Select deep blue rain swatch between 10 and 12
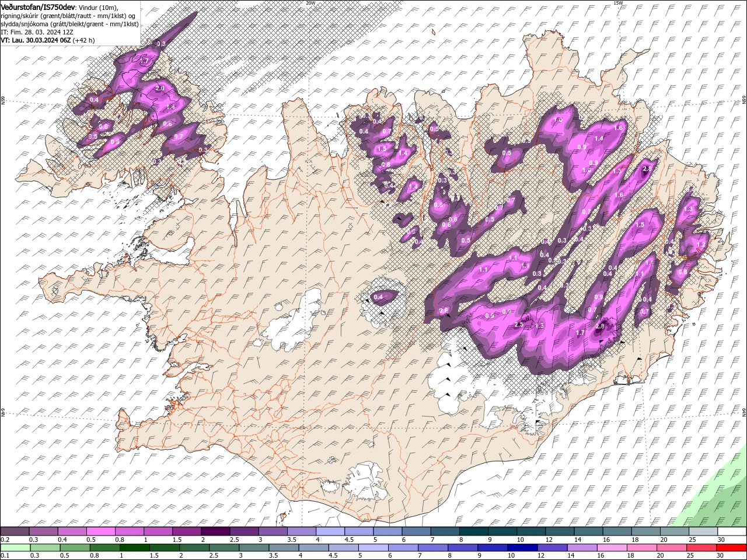The height and width of the screenshot is (560, 747). point(522,548)
